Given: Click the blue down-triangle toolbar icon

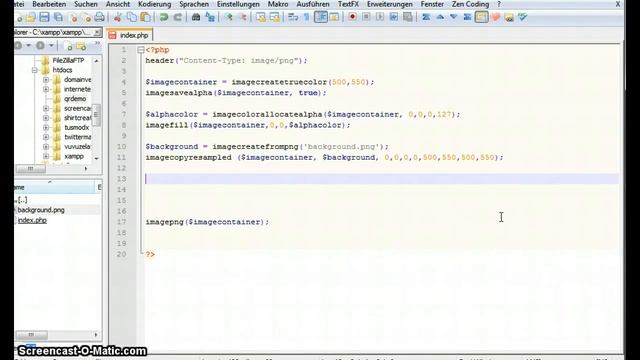Looking at the screenshot, I should point(454,17).
